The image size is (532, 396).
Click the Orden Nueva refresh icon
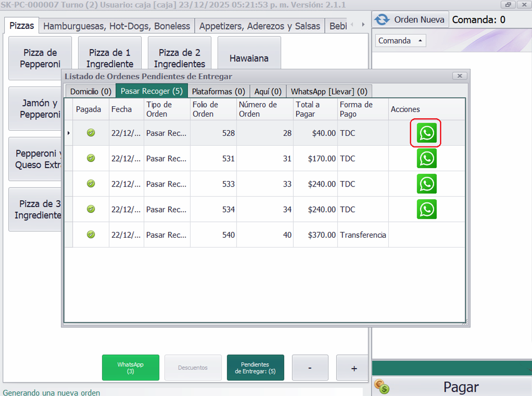point(381,20)
